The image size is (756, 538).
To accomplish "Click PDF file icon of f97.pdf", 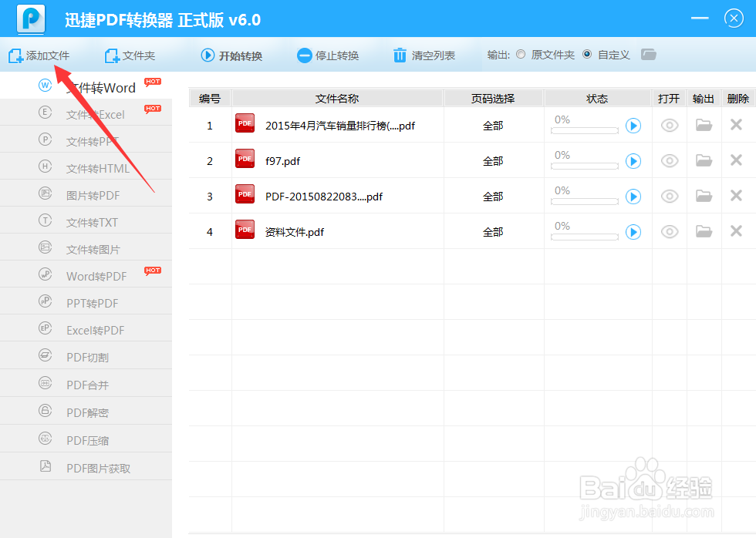I will tap(245, 159).
